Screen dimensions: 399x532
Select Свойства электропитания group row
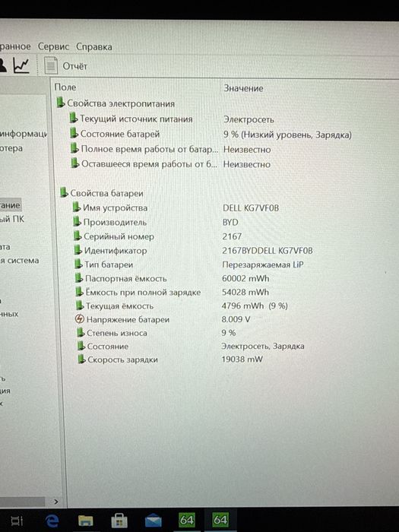116,103
